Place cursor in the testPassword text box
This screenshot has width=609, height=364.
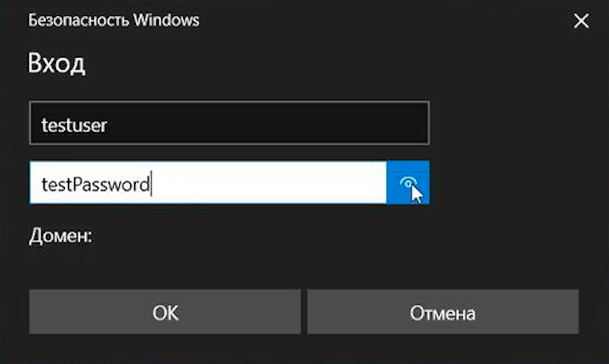pos(208,183)
